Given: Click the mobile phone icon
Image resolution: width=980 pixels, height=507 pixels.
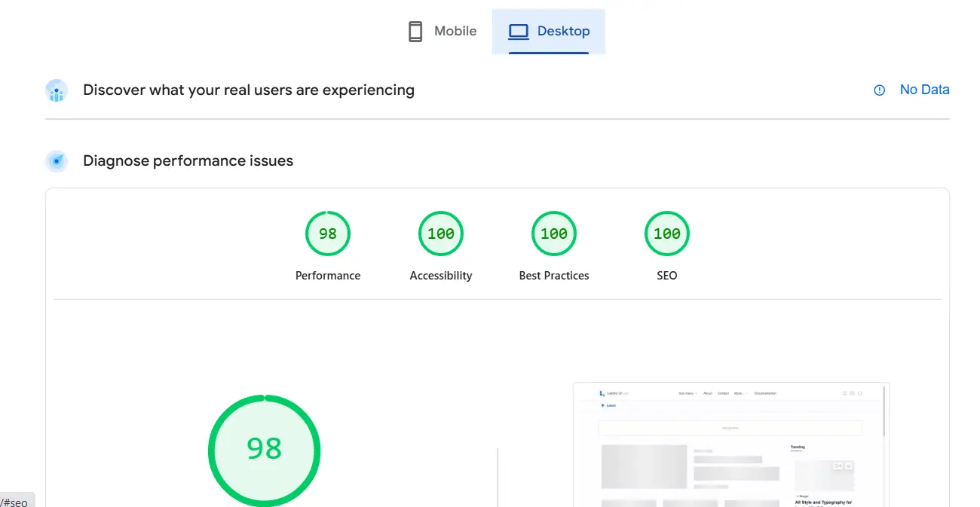Looking at the screenshot, I should 415,32.
